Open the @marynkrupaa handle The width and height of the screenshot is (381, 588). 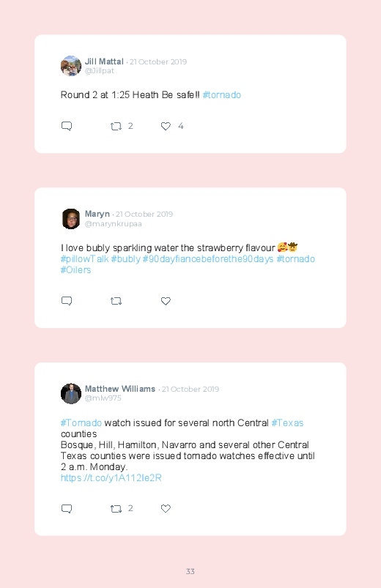(x=114, y=224)
